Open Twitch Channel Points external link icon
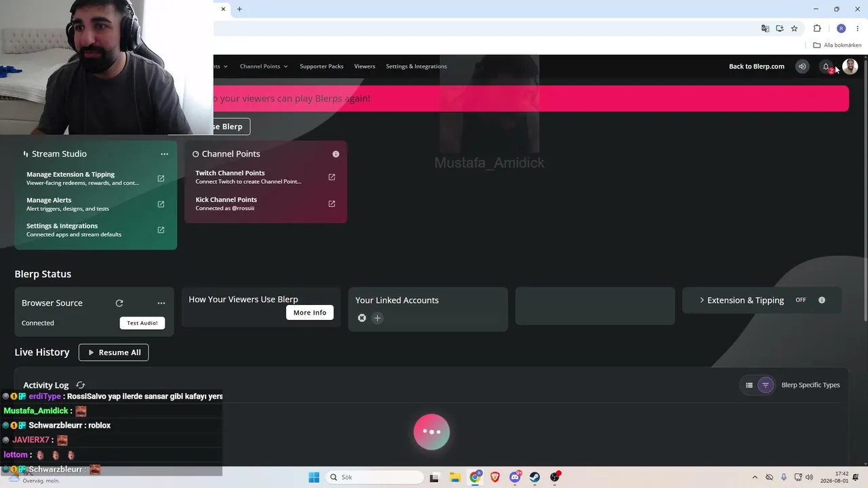Image resolution: width=868 pixels, height=488 pixels. coord(332,177)
